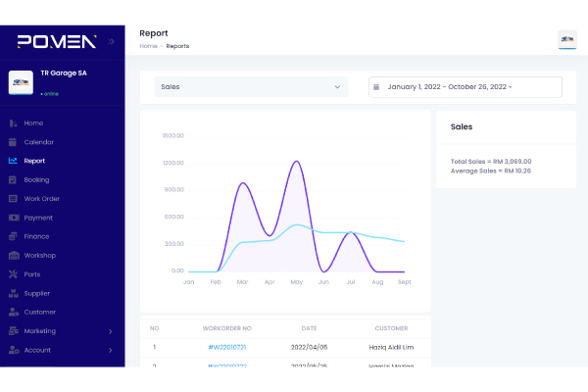Click the Work Order sidebar icon

point(13,198)
